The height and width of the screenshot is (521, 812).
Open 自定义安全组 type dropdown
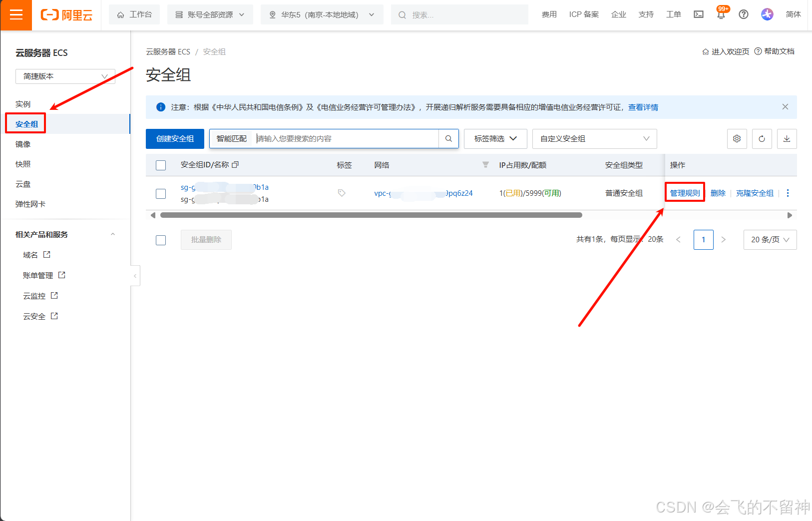(x=594, y=139)
